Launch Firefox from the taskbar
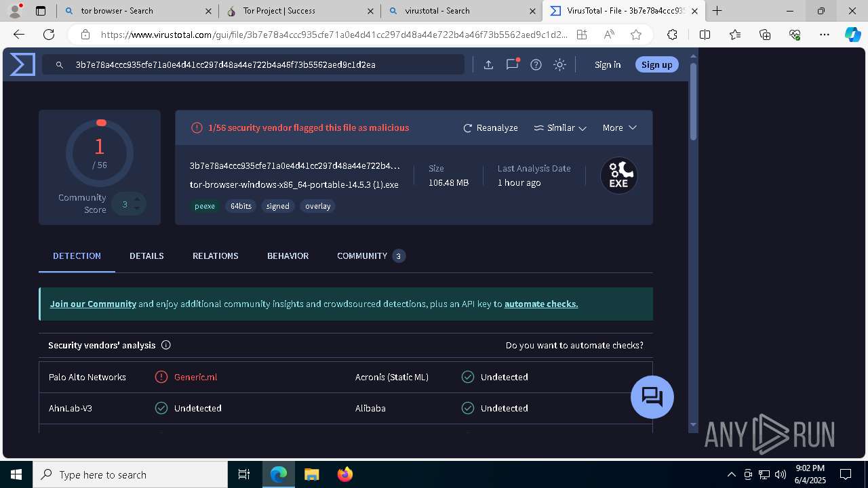Viewport: 868px width, 488px height. (345, 474)
